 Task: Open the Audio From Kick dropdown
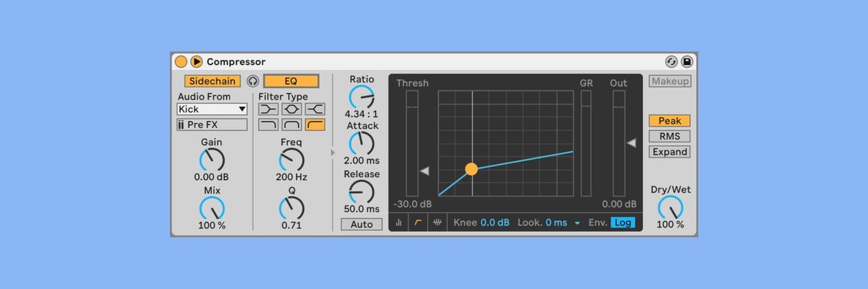(212, 109)
